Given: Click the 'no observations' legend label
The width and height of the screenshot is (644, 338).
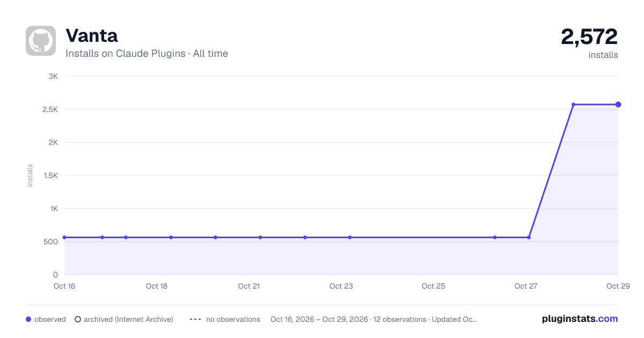Looking at the screenshot, I should [233, 319].
